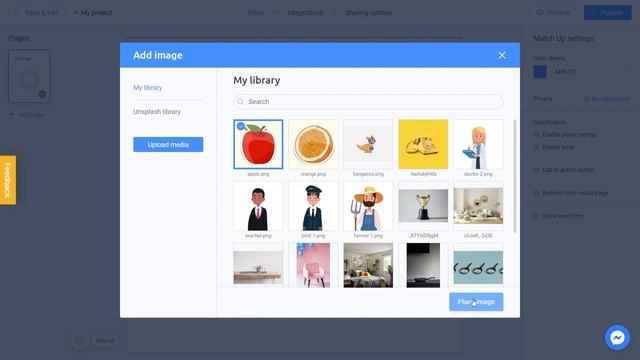
Task: Click My project title text
Action: tap(96, 13)
